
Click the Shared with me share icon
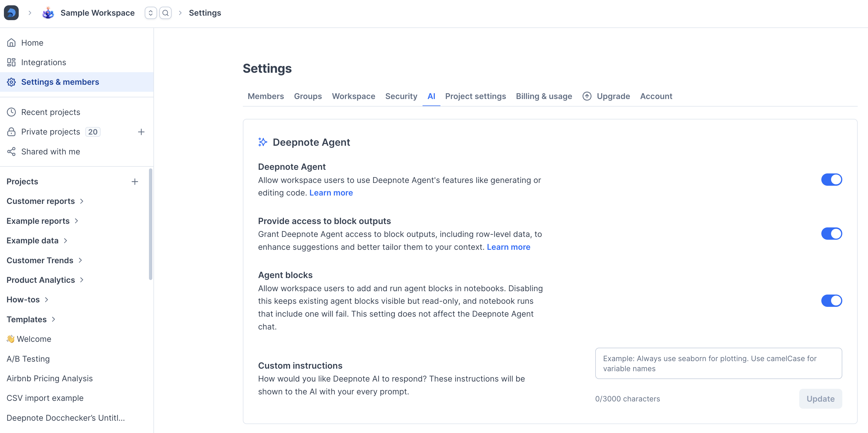click(x=11, y=152)
